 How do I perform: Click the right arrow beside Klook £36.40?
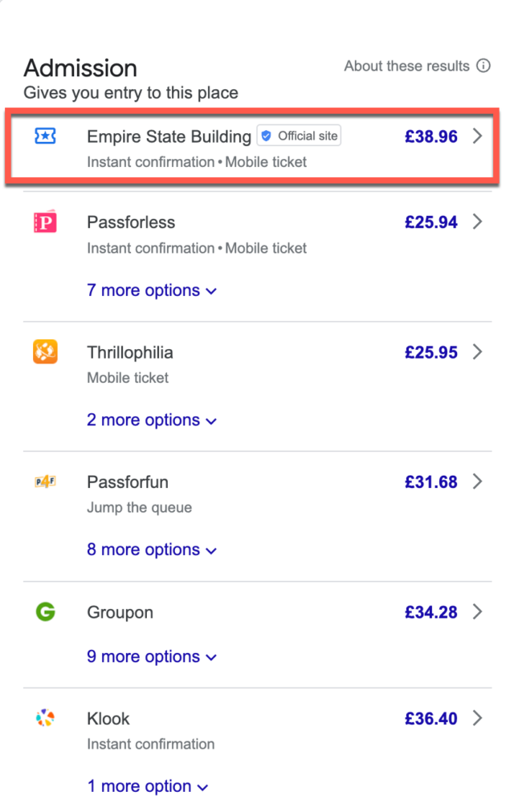(477, 719)
